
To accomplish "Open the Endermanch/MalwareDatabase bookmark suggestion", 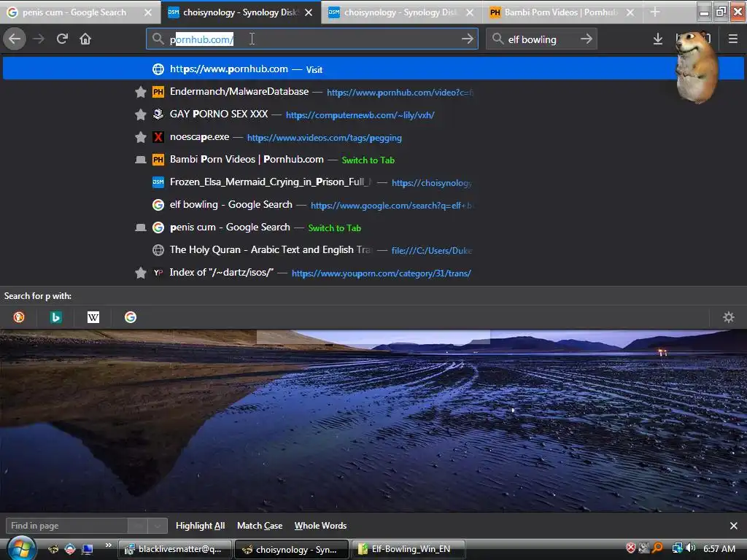I will 373,92.
